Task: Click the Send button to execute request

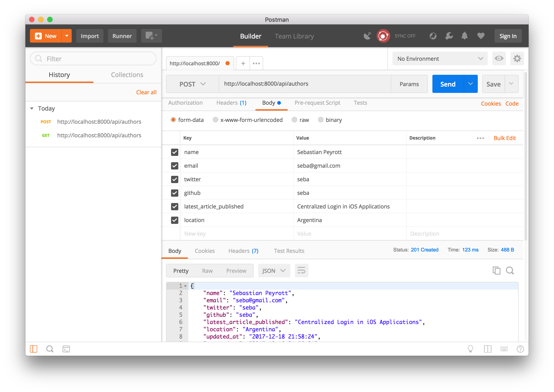Action: (x=448, y=84)
